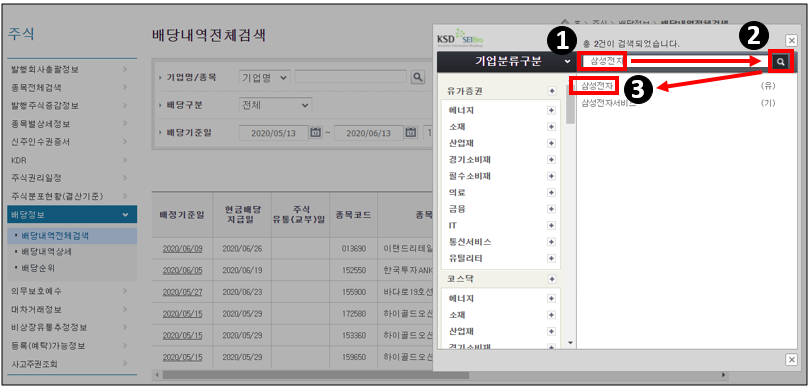Open the 배당구분 전체 dropdown
The image size is (811, 389).
275,105
